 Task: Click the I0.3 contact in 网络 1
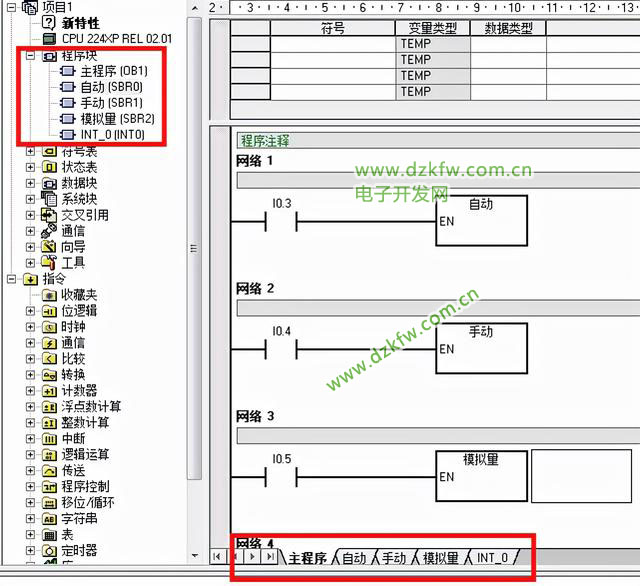(x=281, y=222)
